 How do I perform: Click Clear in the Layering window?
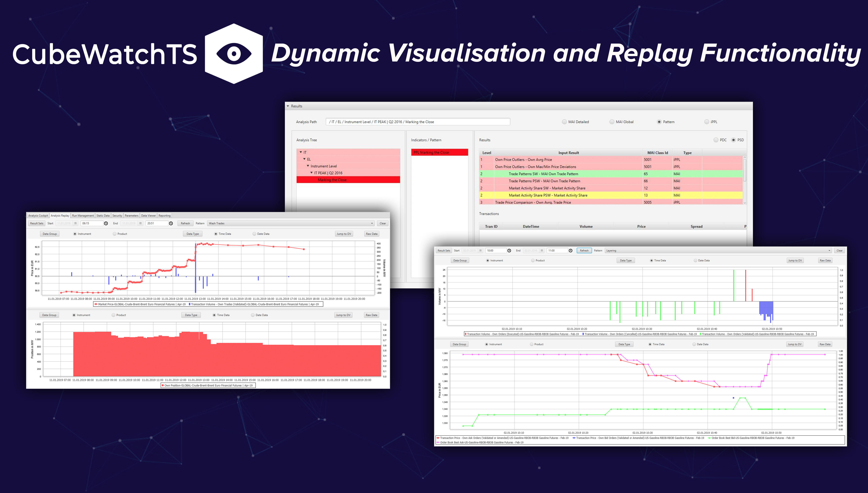pyautogui.click(x=840, y=251)
